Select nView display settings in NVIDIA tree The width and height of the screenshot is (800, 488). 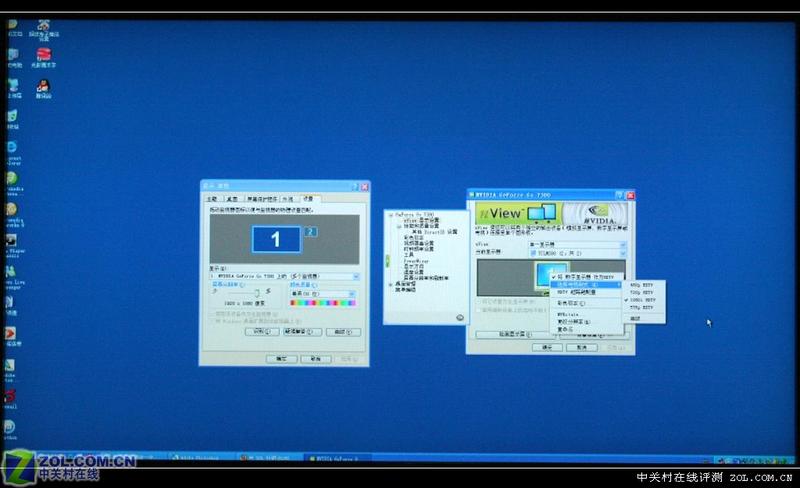[x=421, y=221]
